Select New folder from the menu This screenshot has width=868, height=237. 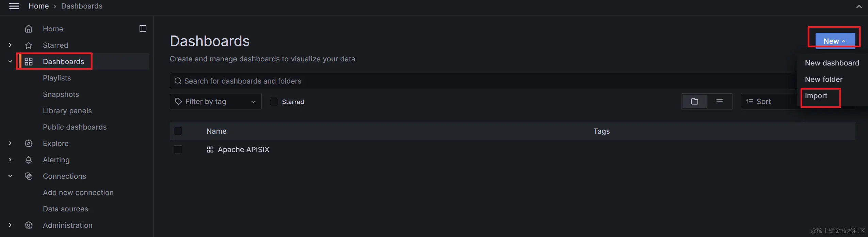point(823,79)
